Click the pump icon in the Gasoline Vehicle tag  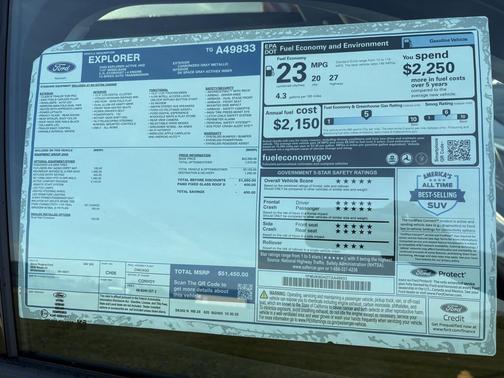[x=407, y=42]
